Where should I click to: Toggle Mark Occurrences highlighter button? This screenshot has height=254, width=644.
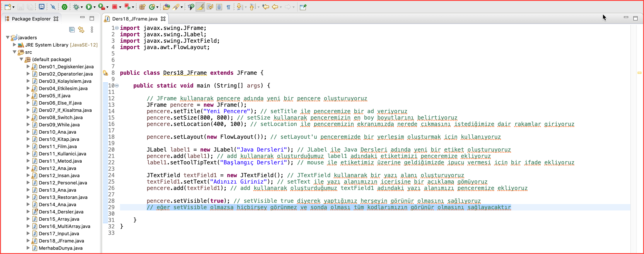coord(200,7)
